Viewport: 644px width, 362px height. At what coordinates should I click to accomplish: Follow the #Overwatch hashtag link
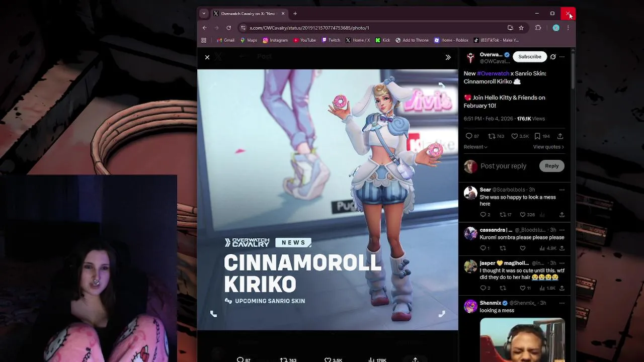[x=493, y=73]
